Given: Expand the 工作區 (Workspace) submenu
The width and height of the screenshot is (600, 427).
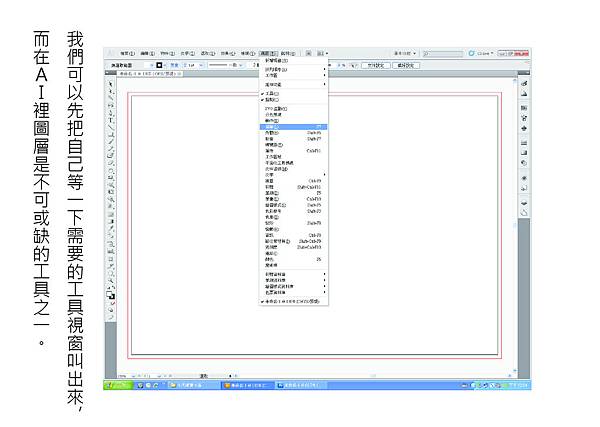Looking at the screenshot, I should [x=293, y=75].
